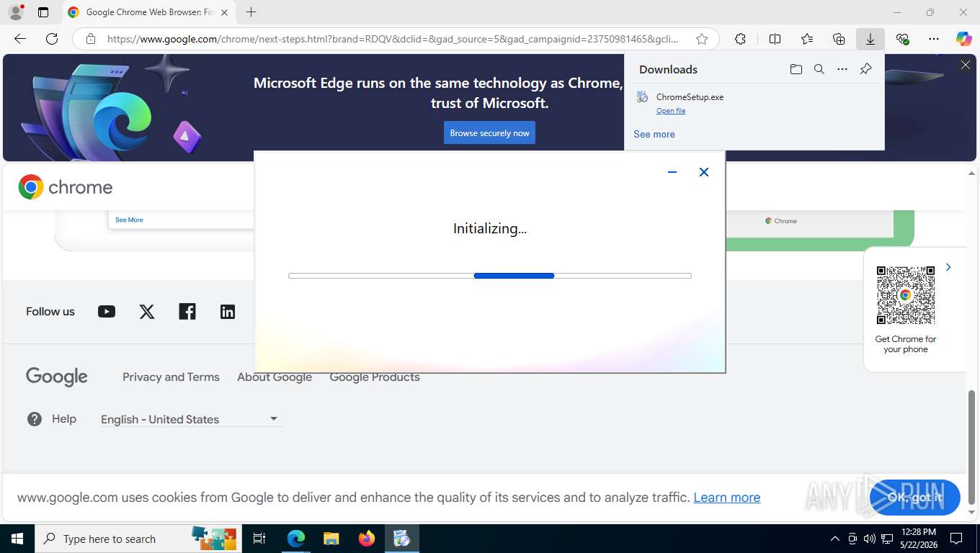Open Edge Settings and more menu
This screenshot has height=553, width=980.
[x=934, y=39]
